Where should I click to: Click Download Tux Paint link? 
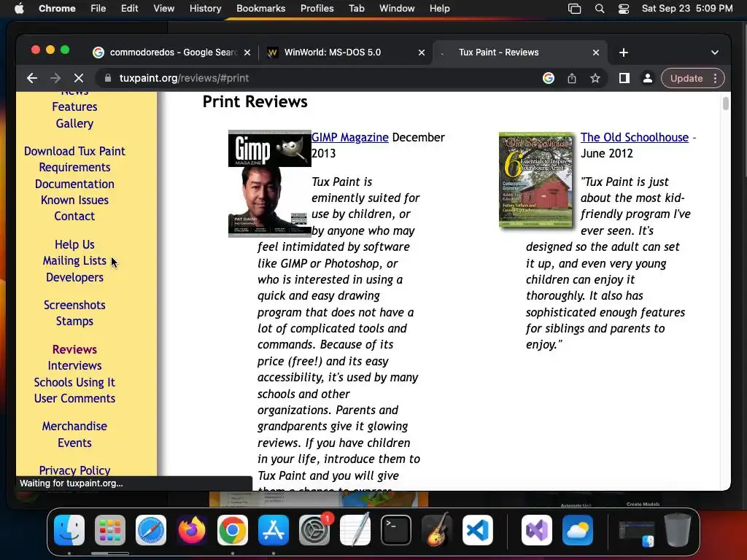coord(75,151)
